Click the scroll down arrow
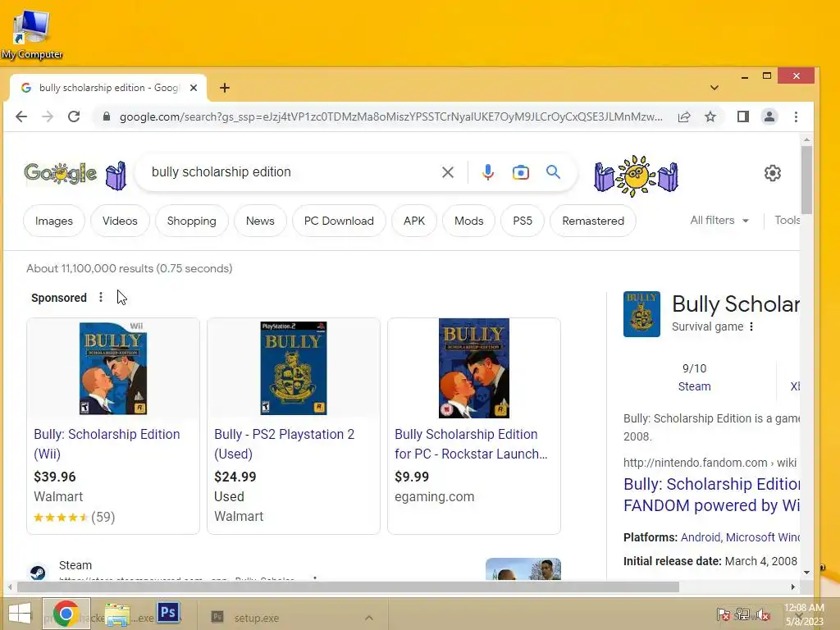 tap(806, 573)
